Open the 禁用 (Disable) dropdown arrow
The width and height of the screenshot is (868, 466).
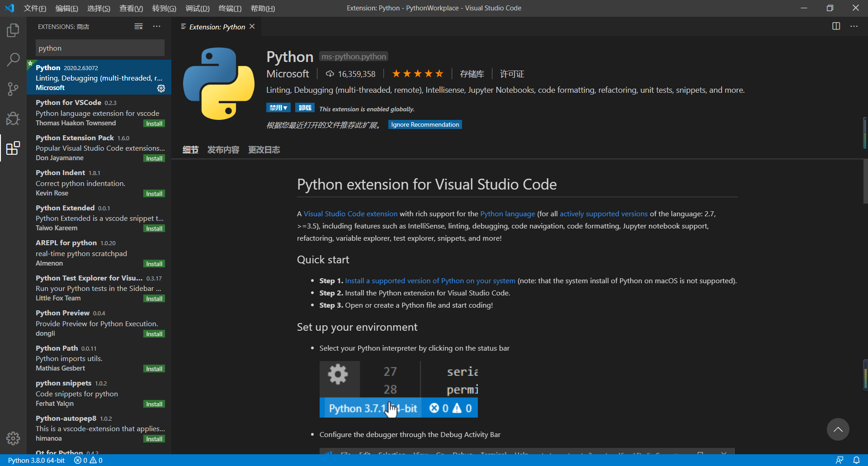(x=286, y=108)
